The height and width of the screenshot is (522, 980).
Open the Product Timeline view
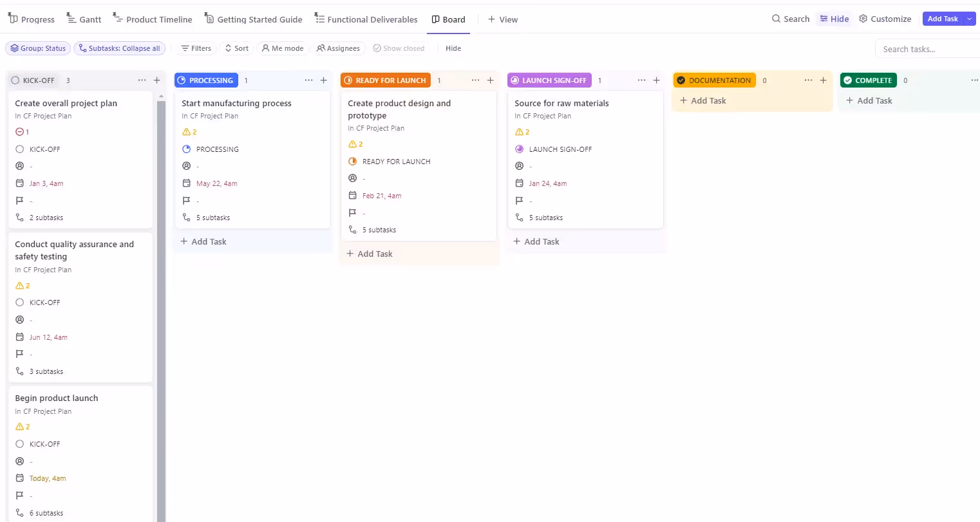click(x=153, y=19)
